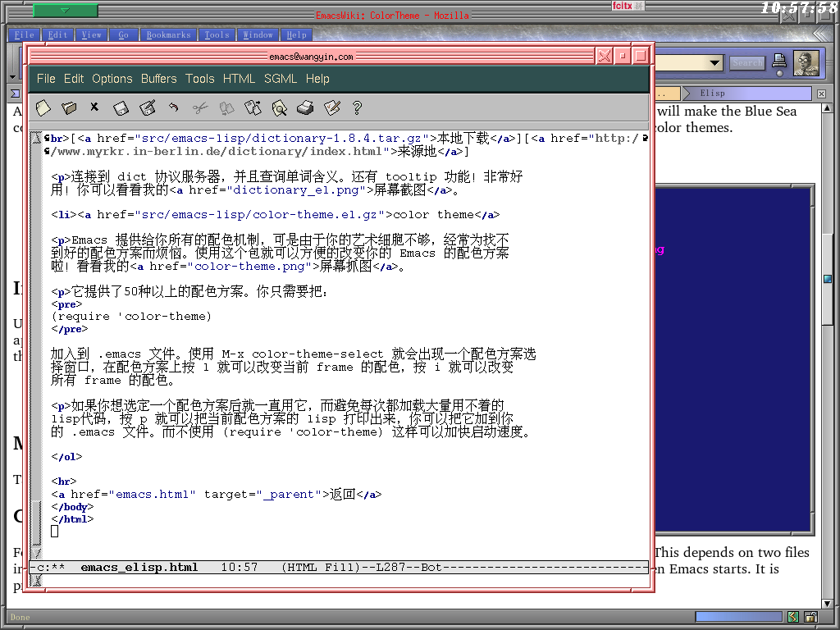
Task: Place cursor on the </body> closing tag
Action: click(x=72, y=507)
